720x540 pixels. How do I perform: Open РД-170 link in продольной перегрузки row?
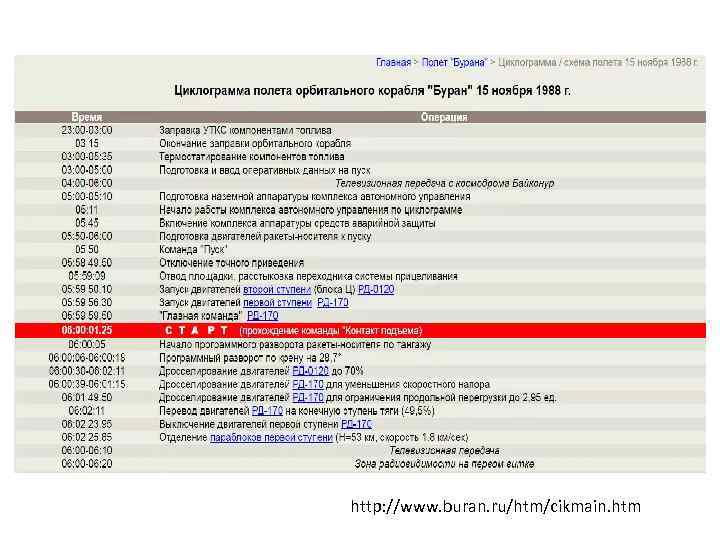[x=308, y=398]
